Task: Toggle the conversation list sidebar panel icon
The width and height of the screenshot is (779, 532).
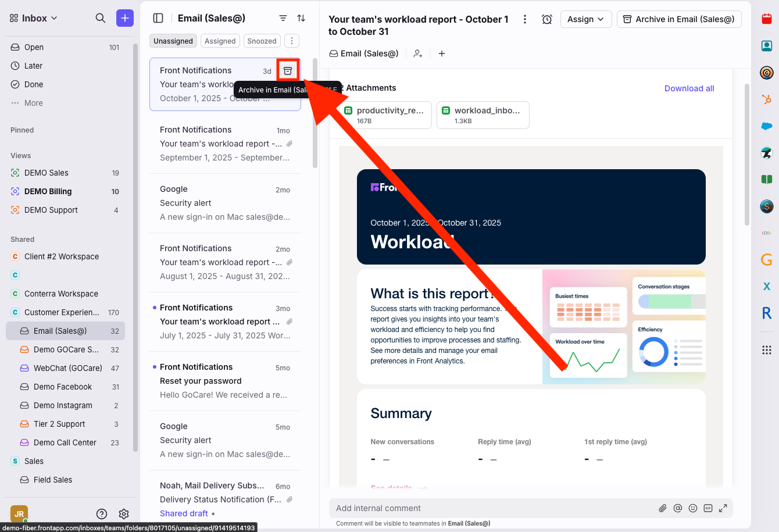Action: pos(158,18)
